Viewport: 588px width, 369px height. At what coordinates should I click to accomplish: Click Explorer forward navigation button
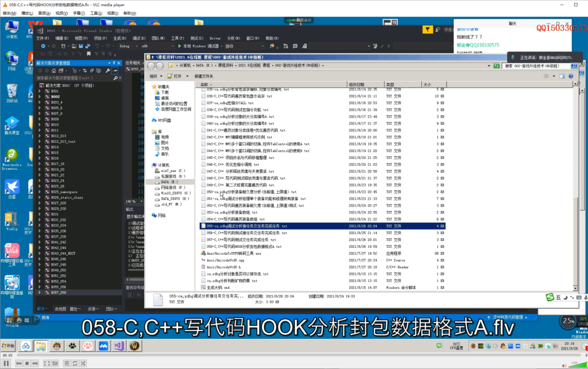pos(160,66)
